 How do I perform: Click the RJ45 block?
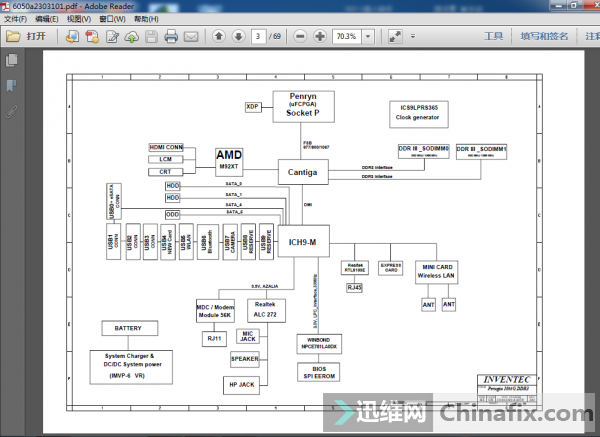pyautogui.click(x=354, y=287)
